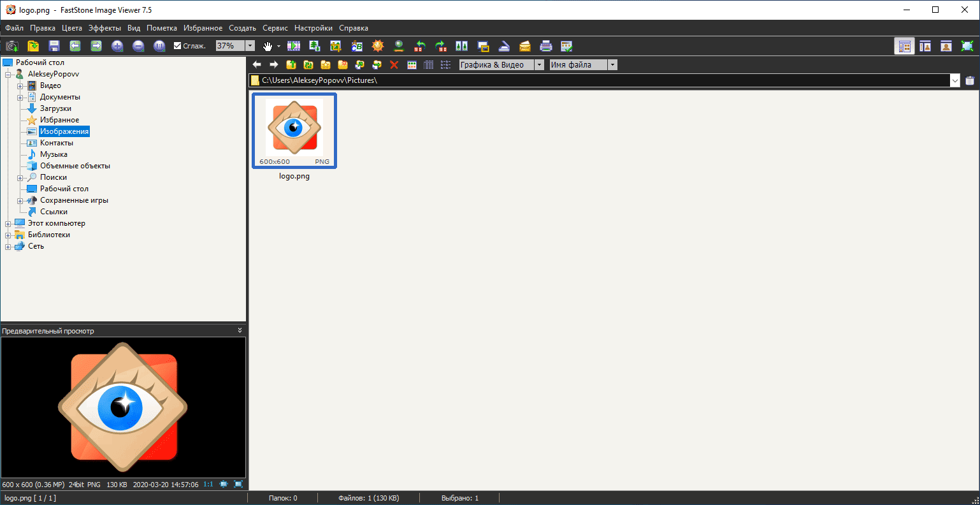Switch to details list view mode
This screenshot has width=980, height=505.
click(x=429, y=64)
